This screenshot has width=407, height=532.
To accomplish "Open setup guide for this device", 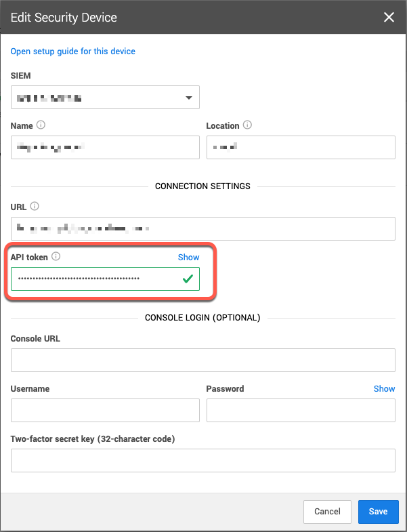I will [73, 52].
